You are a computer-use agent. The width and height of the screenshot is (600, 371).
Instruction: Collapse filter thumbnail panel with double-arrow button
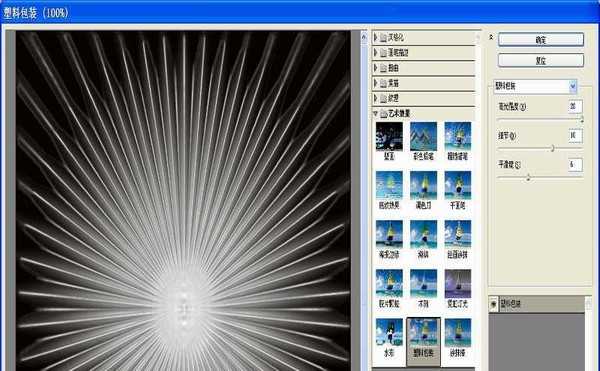[x=491, y=37]
